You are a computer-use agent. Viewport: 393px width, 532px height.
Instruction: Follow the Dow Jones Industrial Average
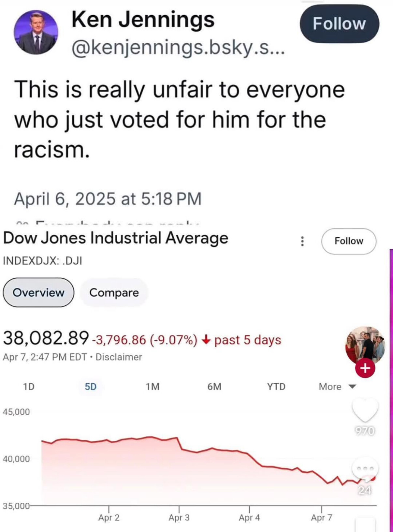click(349, 241)
